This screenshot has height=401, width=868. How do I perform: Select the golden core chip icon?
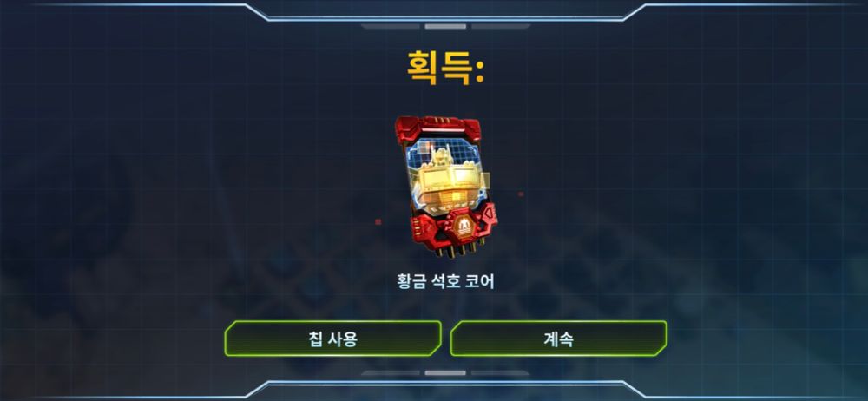coord(445,186)
